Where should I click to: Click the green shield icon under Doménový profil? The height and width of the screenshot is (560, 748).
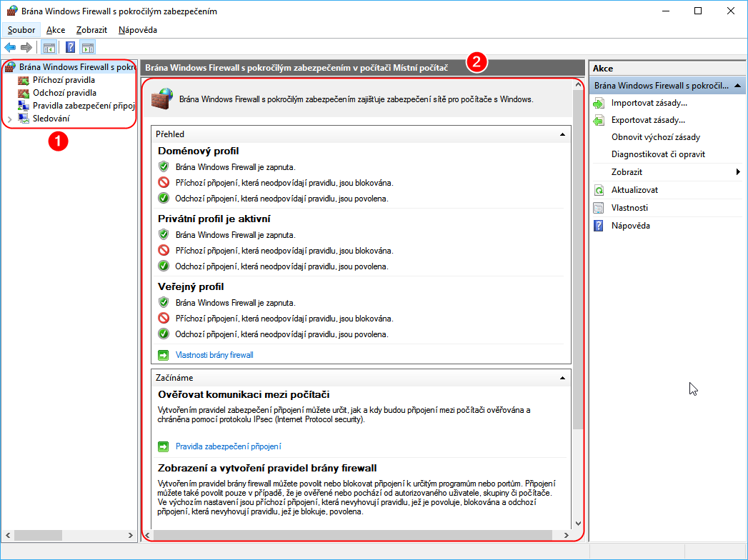pyautogui.click(x=164, y=166)
